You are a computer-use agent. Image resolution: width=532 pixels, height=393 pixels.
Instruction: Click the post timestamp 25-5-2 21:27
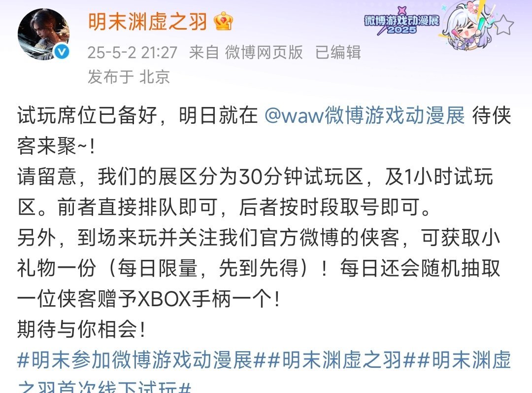pos(133,53)
